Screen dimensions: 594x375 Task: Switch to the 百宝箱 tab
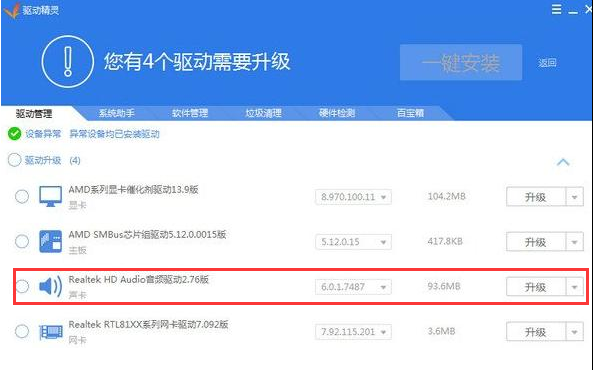point(410,113)
